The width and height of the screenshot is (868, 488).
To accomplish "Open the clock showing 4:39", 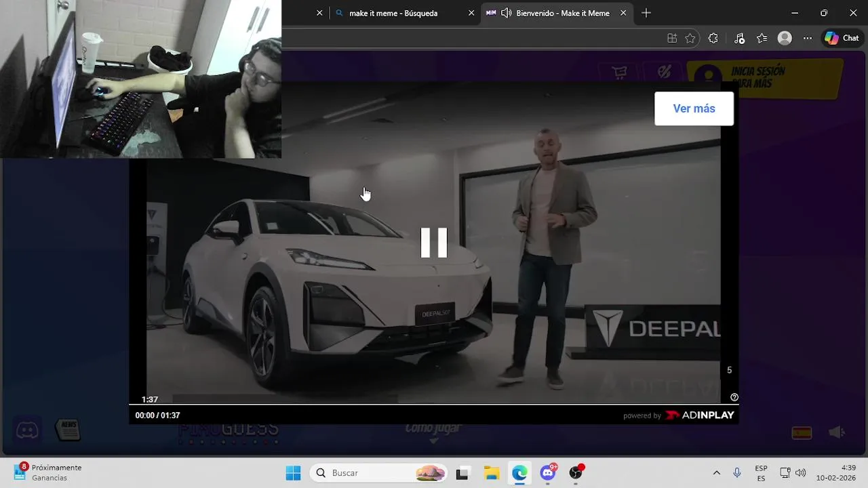I will [x=835, y=473].
